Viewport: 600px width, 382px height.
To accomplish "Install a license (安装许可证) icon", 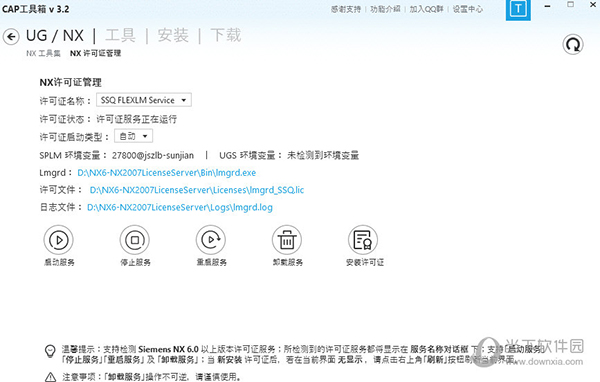I will pos(363,240).
